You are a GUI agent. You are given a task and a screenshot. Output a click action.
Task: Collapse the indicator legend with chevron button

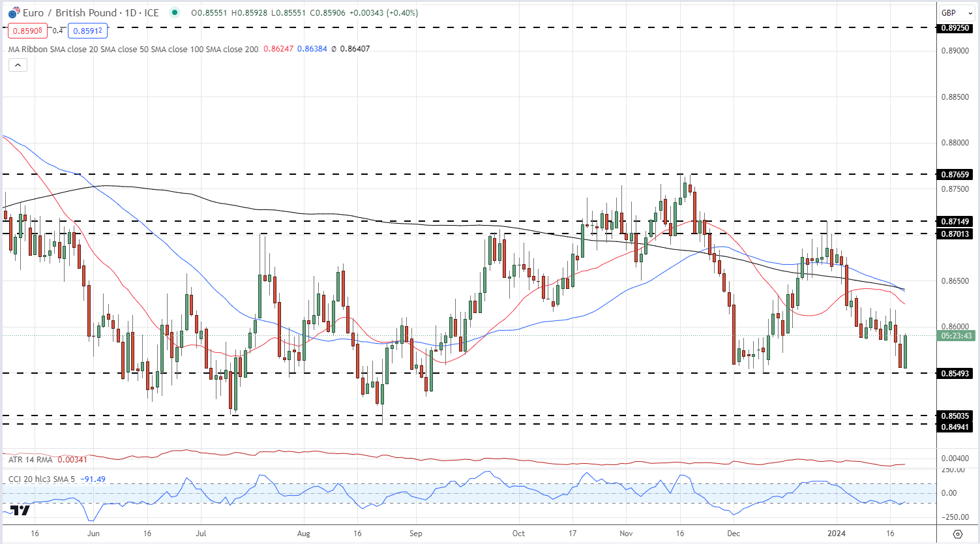pos(18,65)
